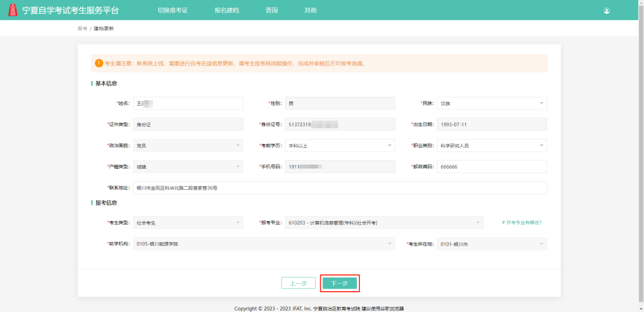Open the 户籍类型 dropdown arrow

238,166
